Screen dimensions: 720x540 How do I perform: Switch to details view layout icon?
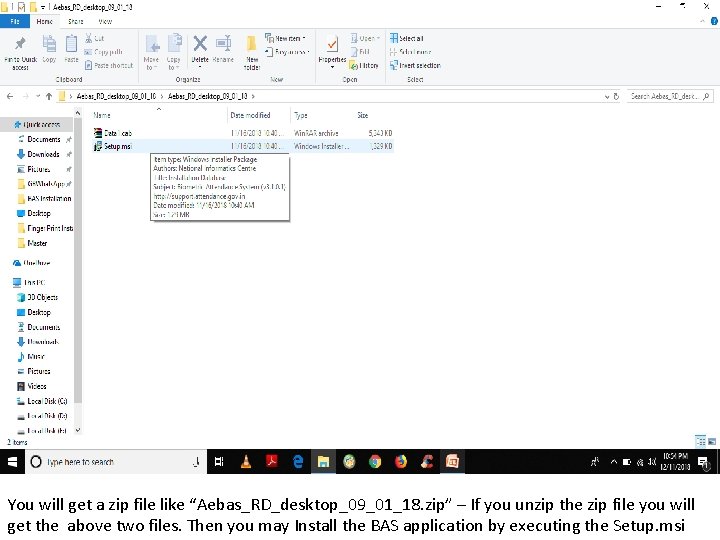[x=701, y=441]
